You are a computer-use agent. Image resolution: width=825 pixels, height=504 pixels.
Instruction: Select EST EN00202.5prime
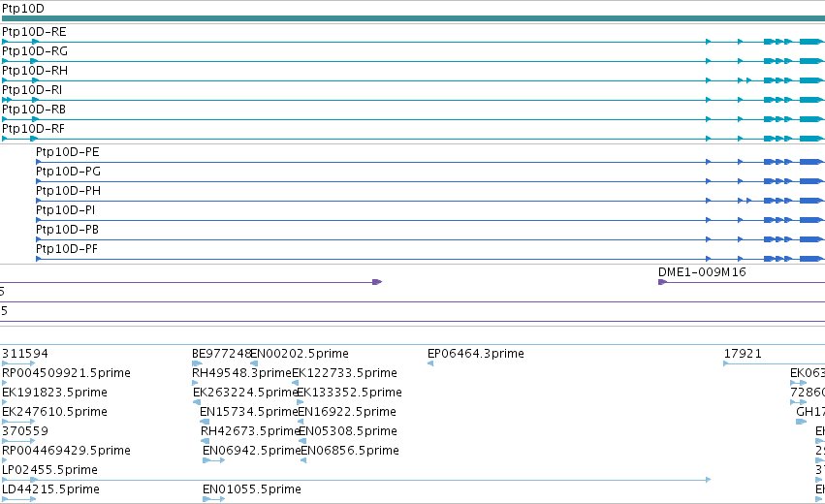300,354
